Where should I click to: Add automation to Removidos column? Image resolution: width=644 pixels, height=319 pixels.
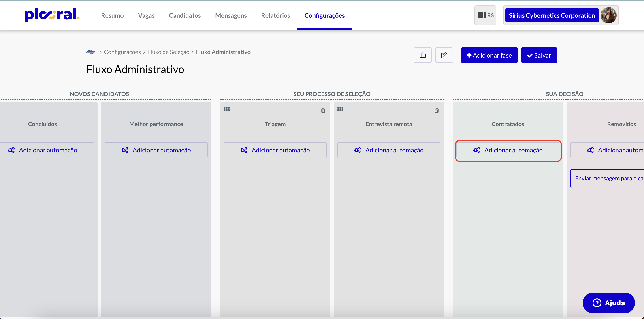(607, 150)
